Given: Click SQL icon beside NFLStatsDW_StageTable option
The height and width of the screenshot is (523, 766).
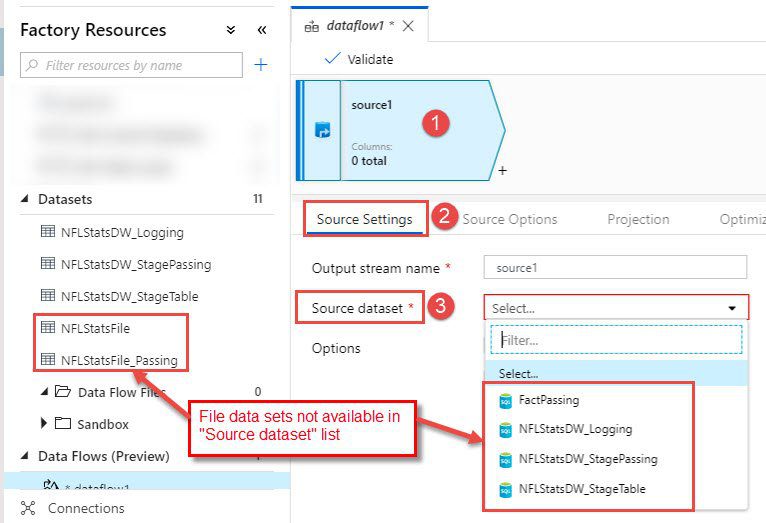Looking at the screenshot, I should click(506, 490).
